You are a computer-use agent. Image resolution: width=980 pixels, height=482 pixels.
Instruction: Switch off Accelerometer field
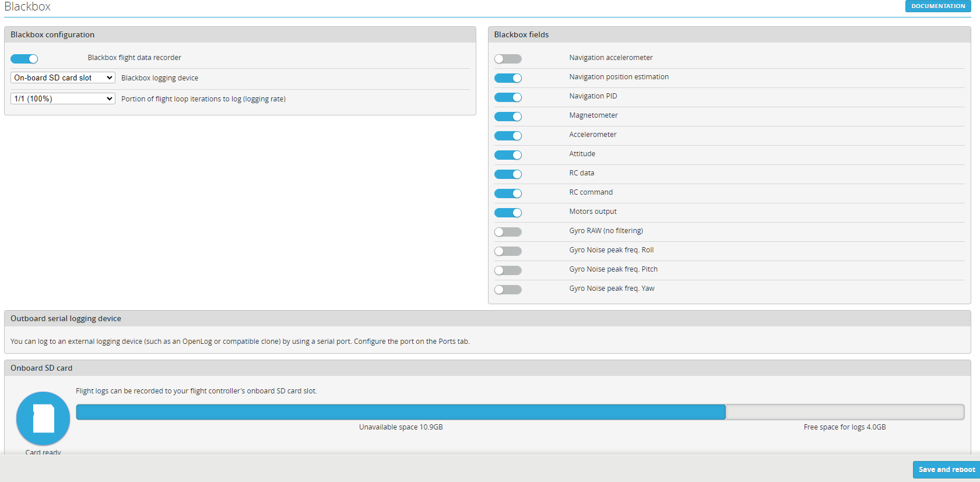pyautogui.click(x=508, y=136)
